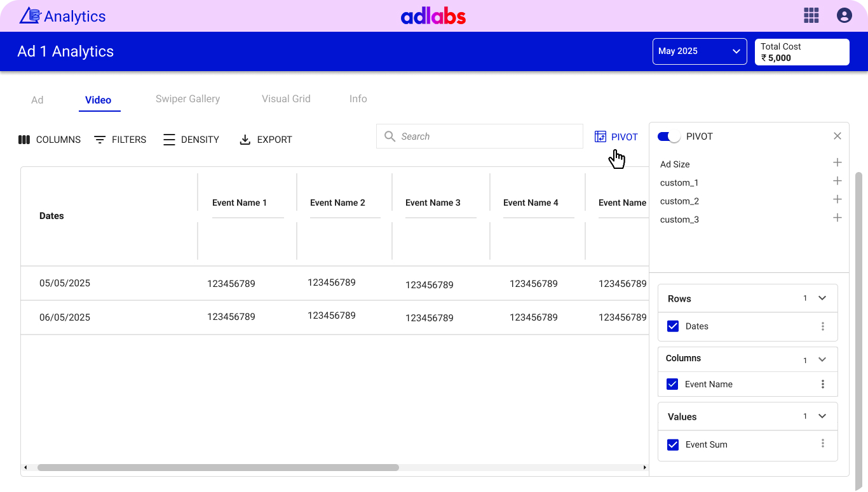
Task: Click the Search input field
Action: click(x=486, y=136)
